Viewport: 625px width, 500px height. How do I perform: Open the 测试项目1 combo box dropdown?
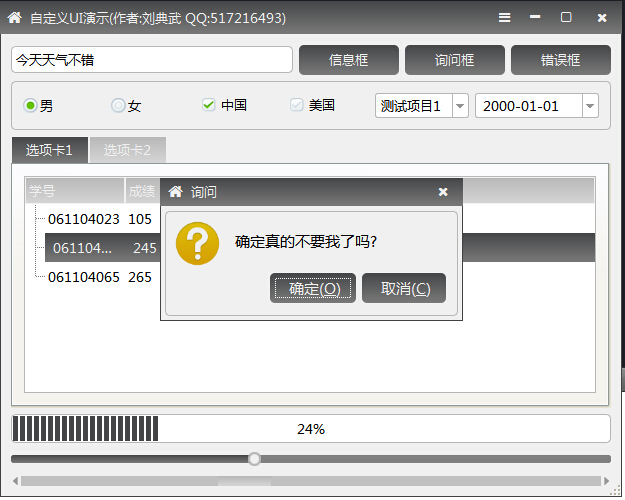(x=460, y=106)
